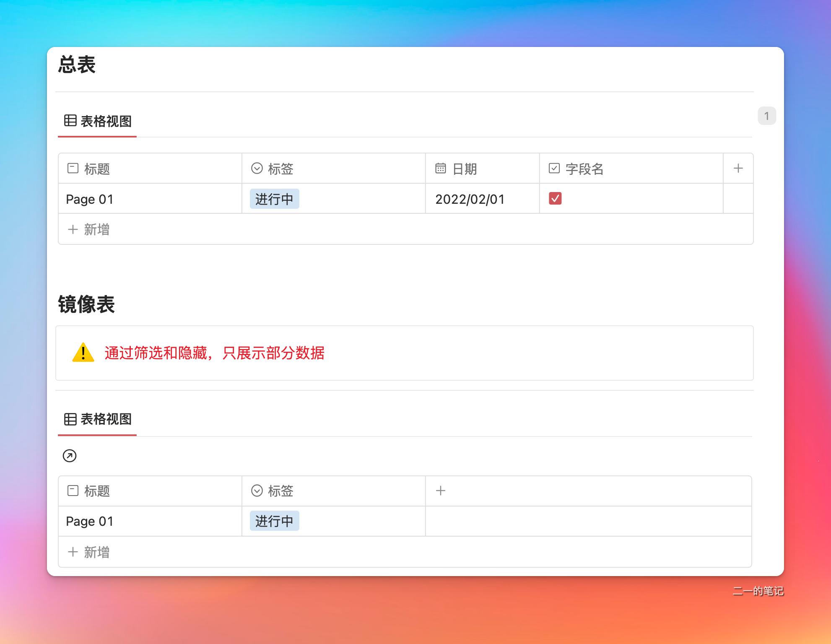The image size is (831, 644).
Task: Click the checkbox icon beside 字段名 column name
Action: point(554,169)
